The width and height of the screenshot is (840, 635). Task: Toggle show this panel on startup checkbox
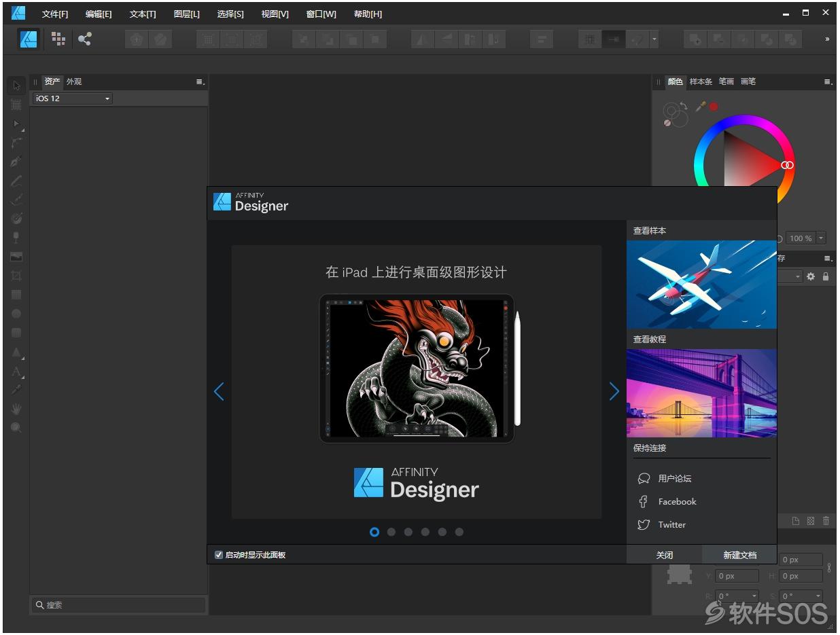coord(219,555)
